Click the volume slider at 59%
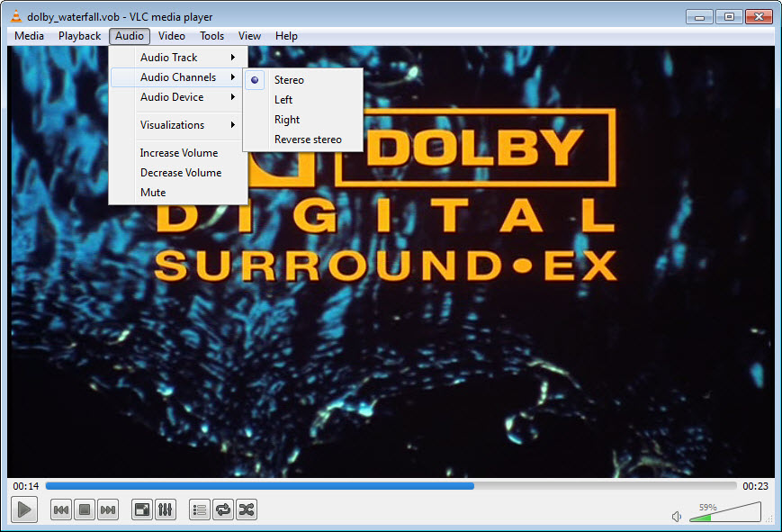The height and width of the screenshot is (532, 782). click(x=725, y=513)
